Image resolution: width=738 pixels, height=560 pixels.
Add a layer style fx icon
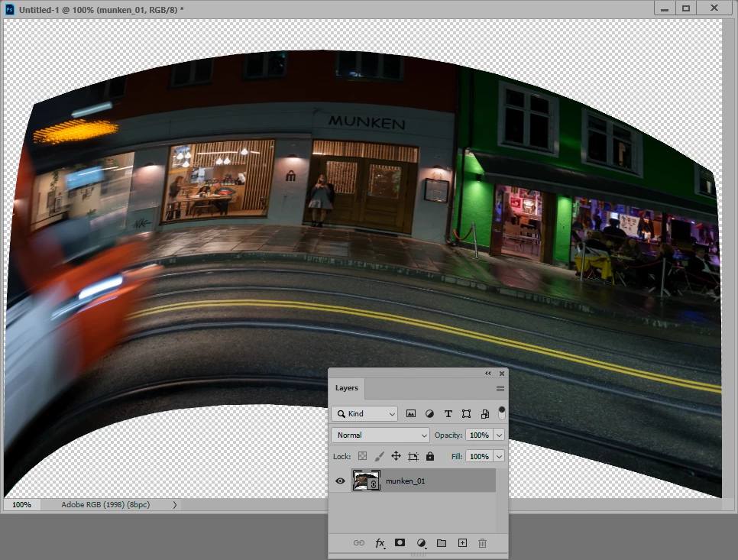[380, 543]
